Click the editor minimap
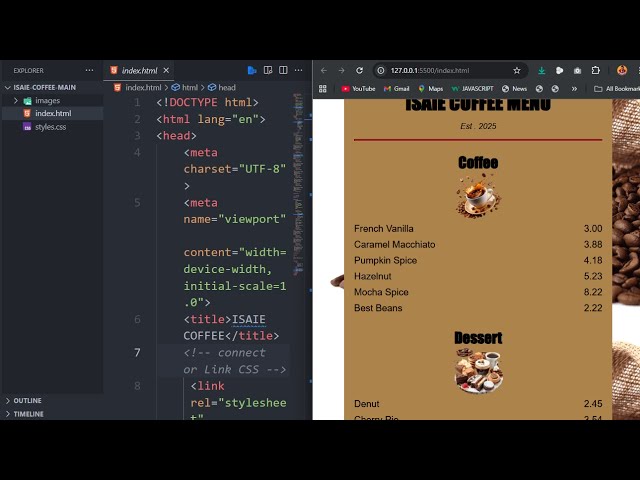 click(x=298, y=184)
